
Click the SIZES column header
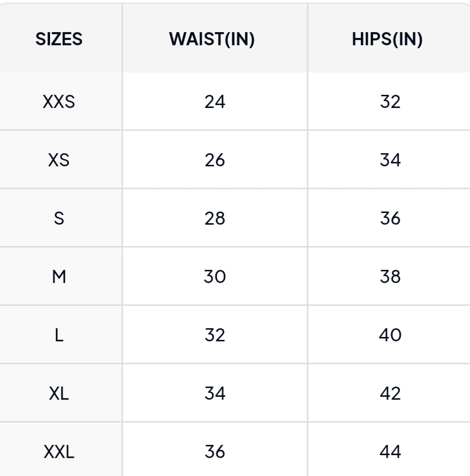coord(59,39)
